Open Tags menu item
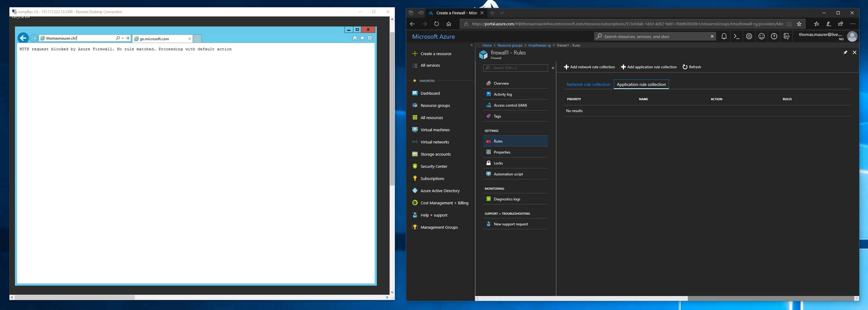The image size is (868, 310). (516, 116)
